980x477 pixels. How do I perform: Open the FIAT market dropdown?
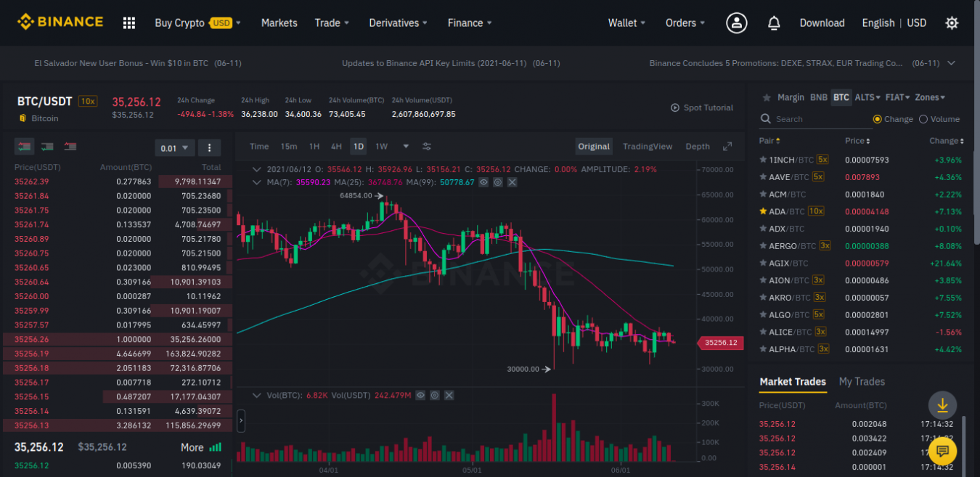click(898, 97)
